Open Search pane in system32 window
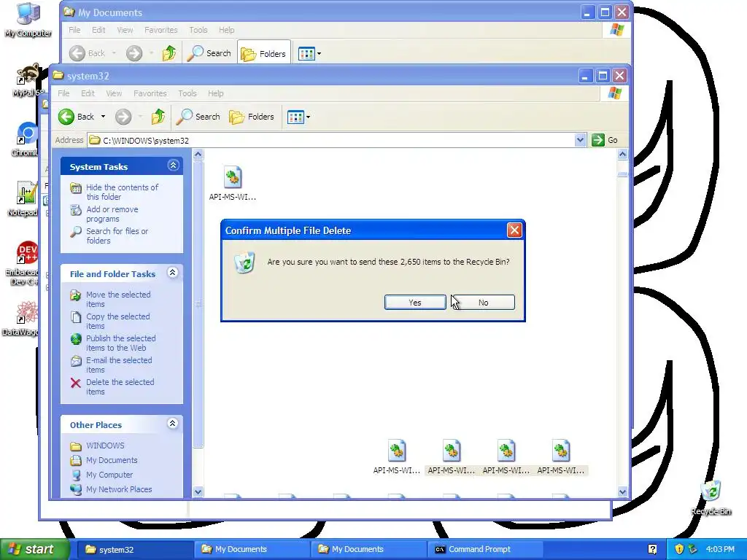The height and width of the screenshot is (560, 747). [198, 117]
